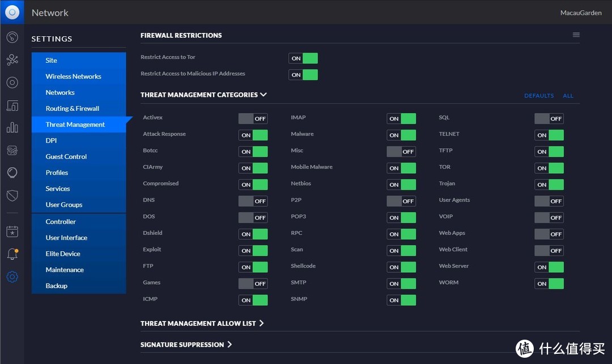612x364 pixels.
Task: Click the UniFi logo icon
Action: tap(12, 12)
